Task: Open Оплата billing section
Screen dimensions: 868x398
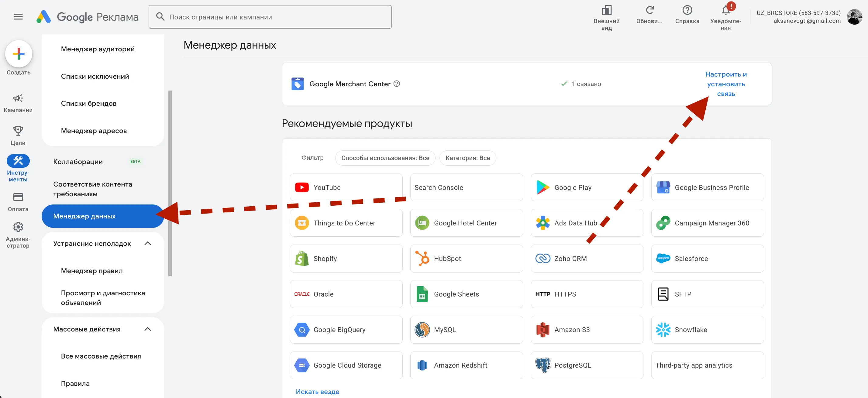Action: click(18, 202)
